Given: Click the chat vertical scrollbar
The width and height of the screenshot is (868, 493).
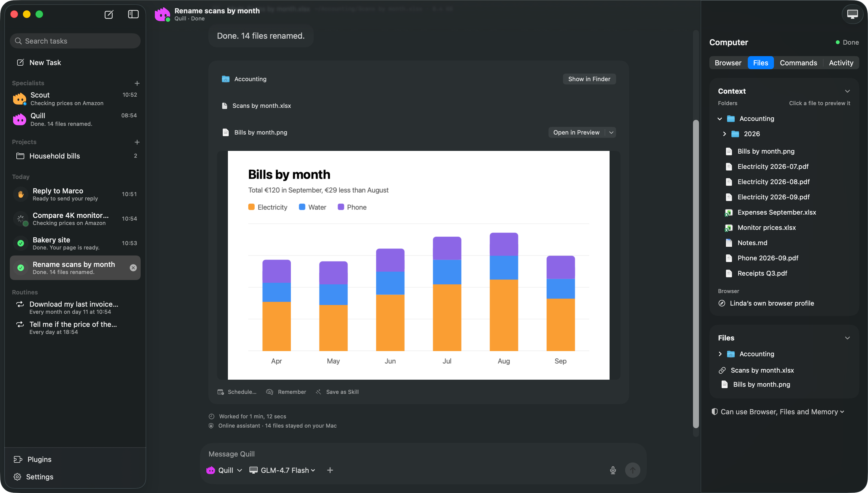Looking at the screenshot, I should pyautogui.click(x=696, y=273).
